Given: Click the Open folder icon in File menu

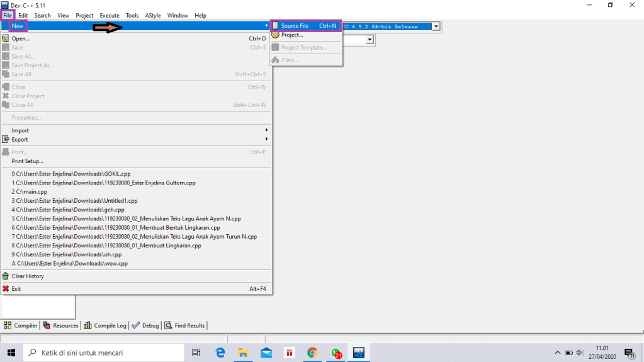Looking at the screenshot, I should coord(6,38).
